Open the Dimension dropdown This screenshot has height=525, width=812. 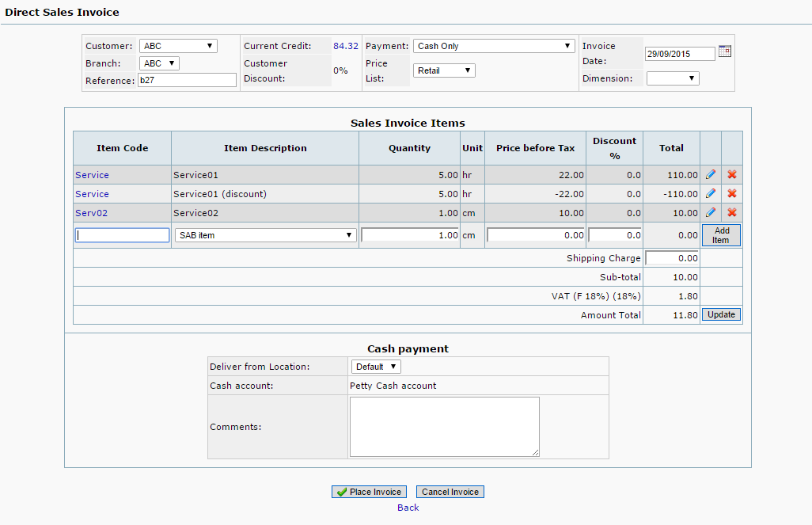pyautogui.click(x=673, y=78)
